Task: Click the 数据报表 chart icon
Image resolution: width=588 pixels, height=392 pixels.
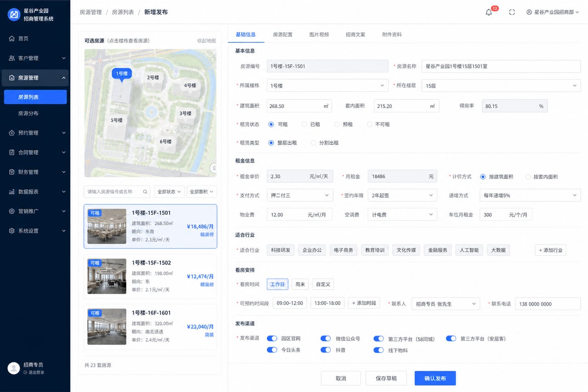Action: [x=12, y=192]
